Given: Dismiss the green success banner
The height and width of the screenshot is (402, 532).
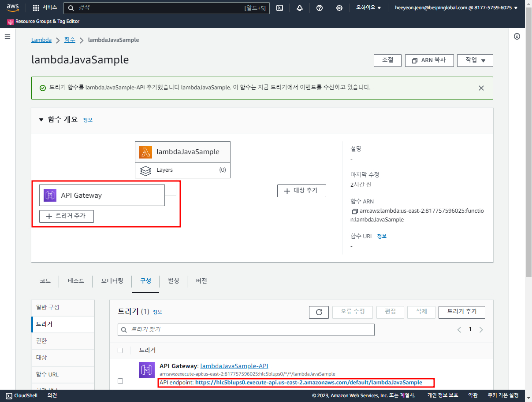Looking at the screenshot, I should (x=481, y=88).
